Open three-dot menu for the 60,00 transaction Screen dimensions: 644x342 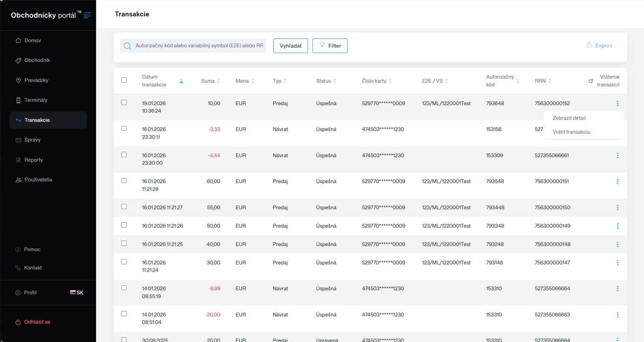(x=618, y=182)
